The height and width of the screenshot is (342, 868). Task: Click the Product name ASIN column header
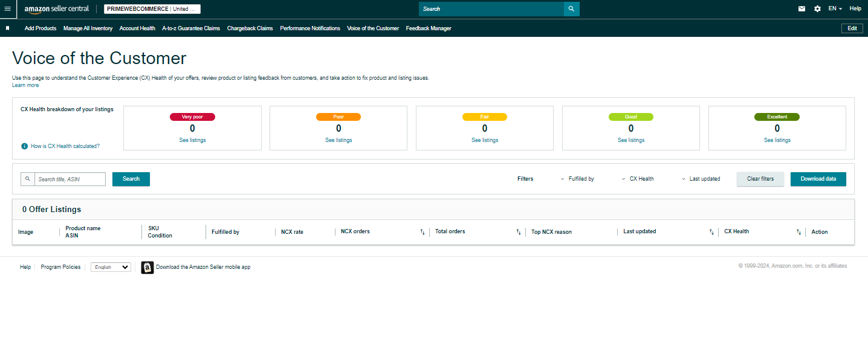83,232
